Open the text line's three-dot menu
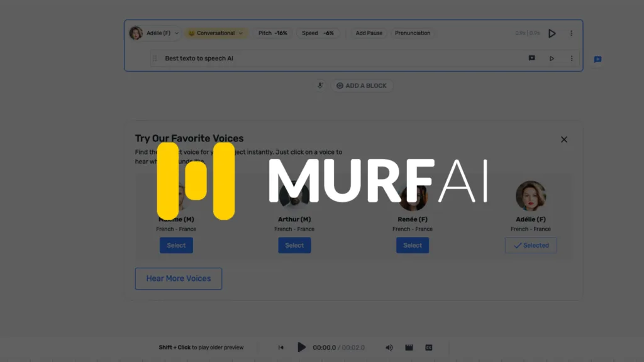The width and height of the screenshot is (644, 362). [572, 58]
